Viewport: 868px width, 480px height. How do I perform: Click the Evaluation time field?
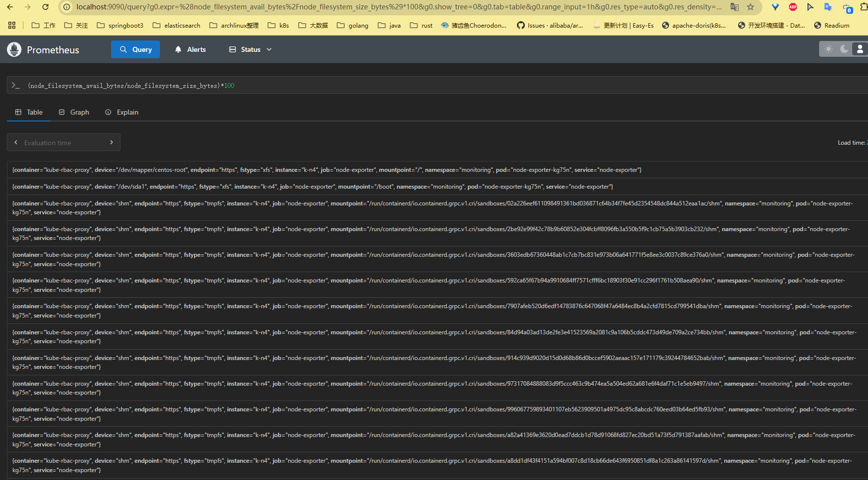63,142
